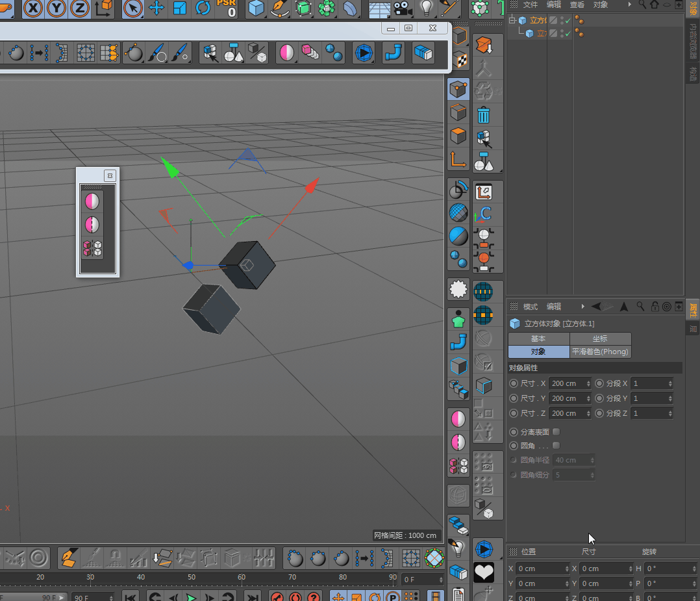Select the Move tool in top toolbar
This screenshot has height=601, width=700.
(x=156, y=8)
